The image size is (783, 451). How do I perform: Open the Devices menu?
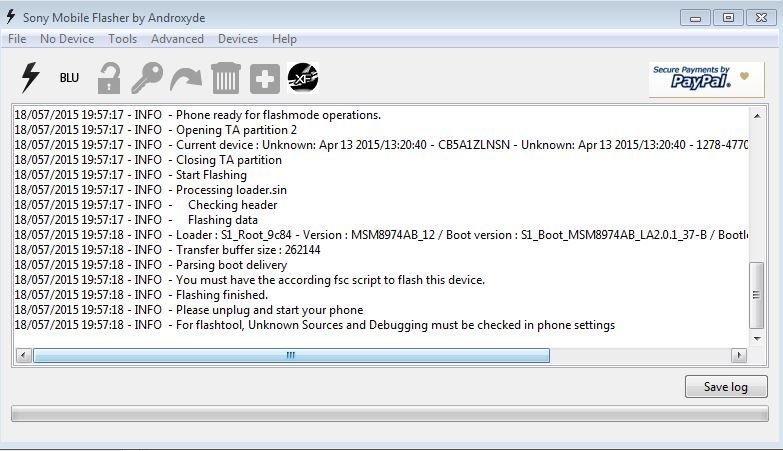coord(238,39)
